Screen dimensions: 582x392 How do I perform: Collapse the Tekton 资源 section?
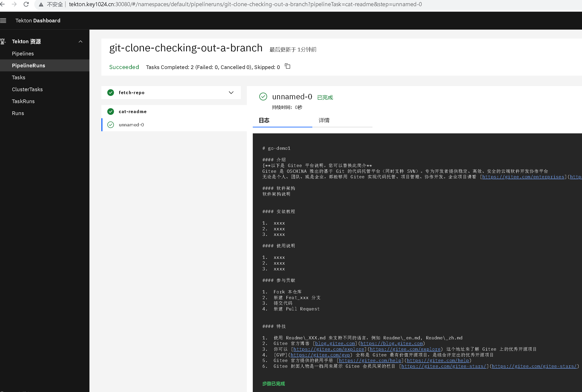[x=80, y=42]
